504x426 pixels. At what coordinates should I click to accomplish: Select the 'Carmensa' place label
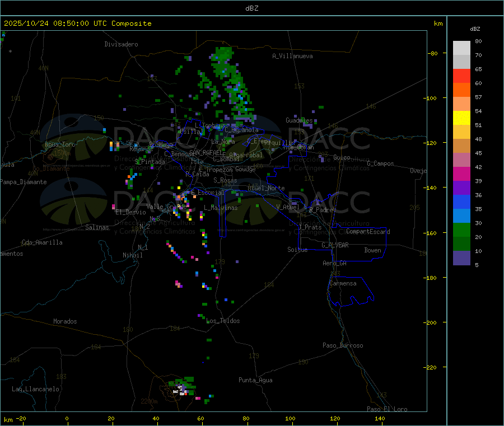[343, 283]
